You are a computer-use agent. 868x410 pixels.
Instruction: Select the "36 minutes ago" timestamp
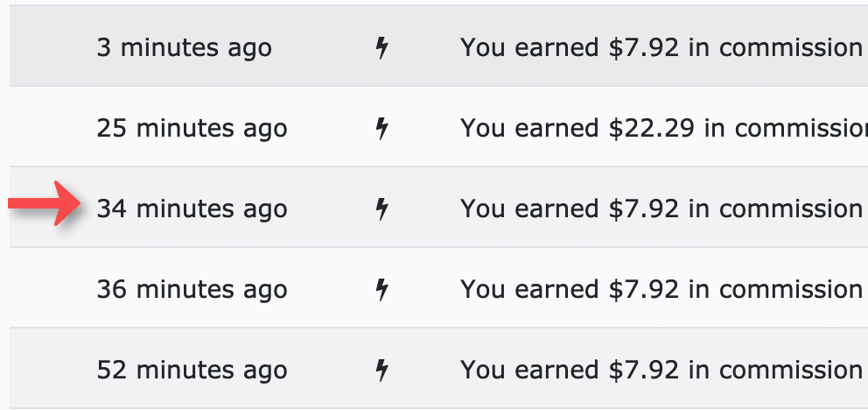[192, 290]
